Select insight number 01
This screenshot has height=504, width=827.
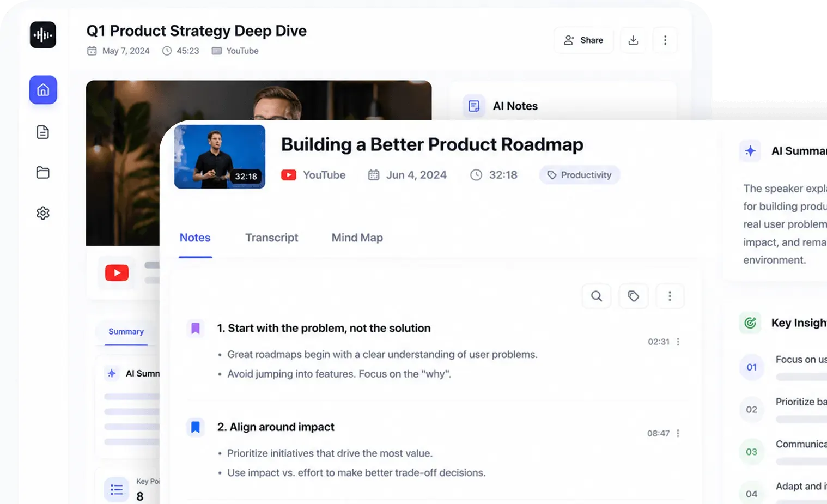[x=752, y=367]
